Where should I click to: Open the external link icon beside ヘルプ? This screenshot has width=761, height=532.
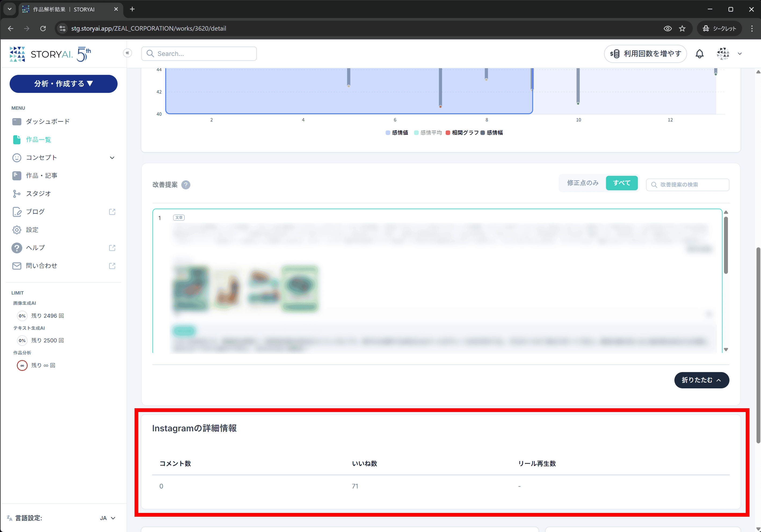click(112, 248)
